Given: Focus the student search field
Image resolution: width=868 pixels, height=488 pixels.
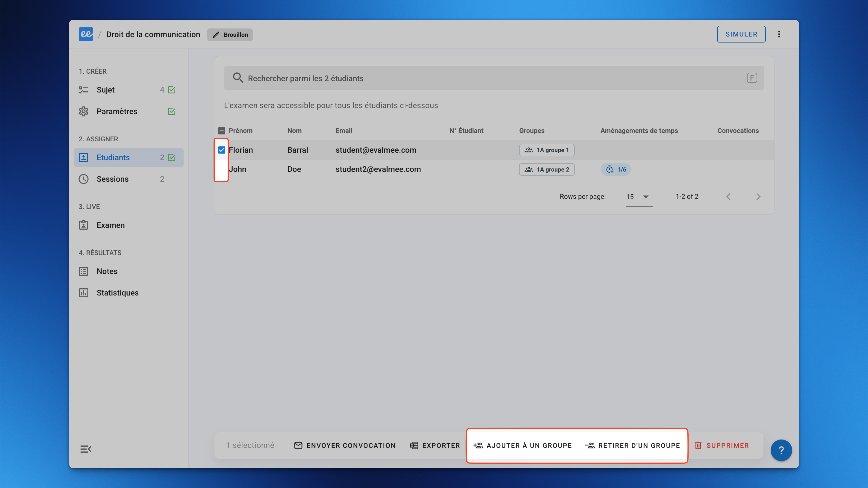Looking at the screenshot, I should (472, 78).
